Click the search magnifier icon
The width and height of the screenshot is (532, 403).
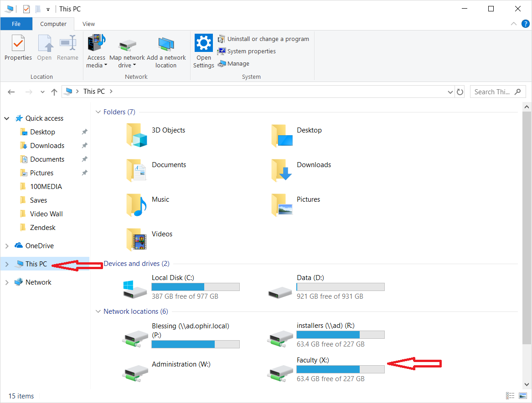(x=517, y=92)
